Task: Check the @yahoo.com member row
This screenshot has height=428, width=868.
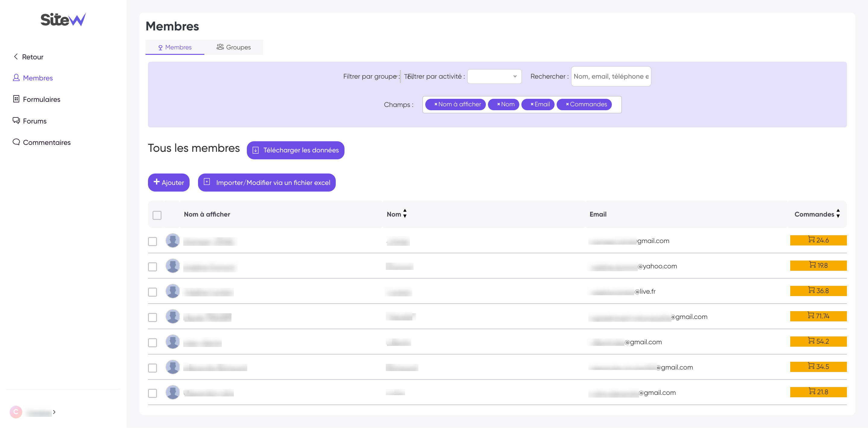Action: click(x=153, y=267)
